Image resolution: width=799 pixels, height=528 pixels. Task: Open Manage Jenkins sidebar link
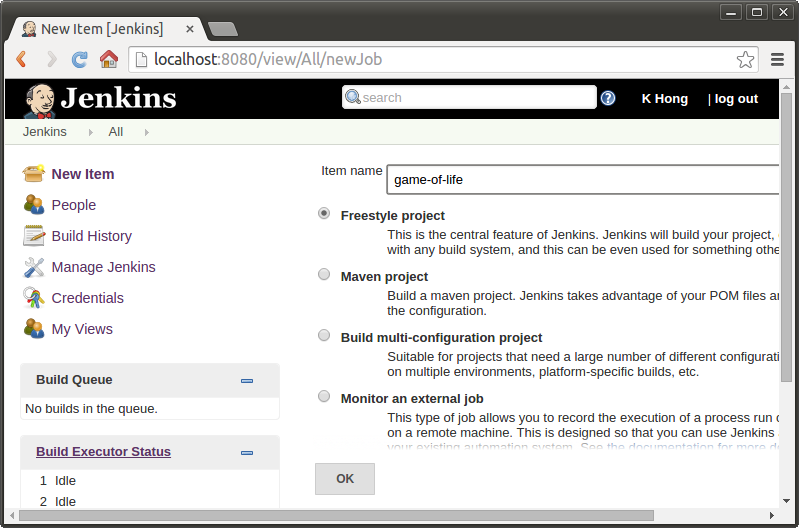(x=103, y=267)
